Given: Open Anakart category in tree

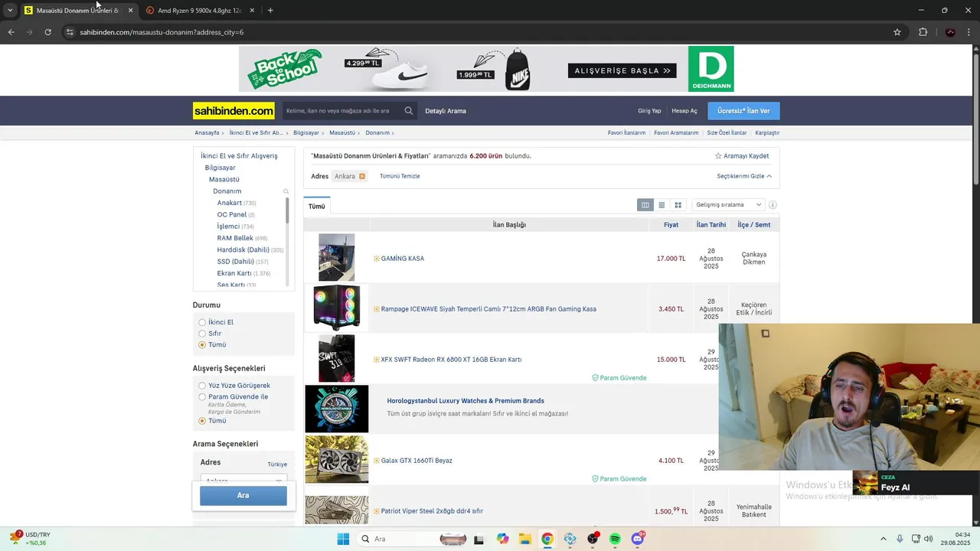Looking at the screenshot, I should tap(230, 203).
